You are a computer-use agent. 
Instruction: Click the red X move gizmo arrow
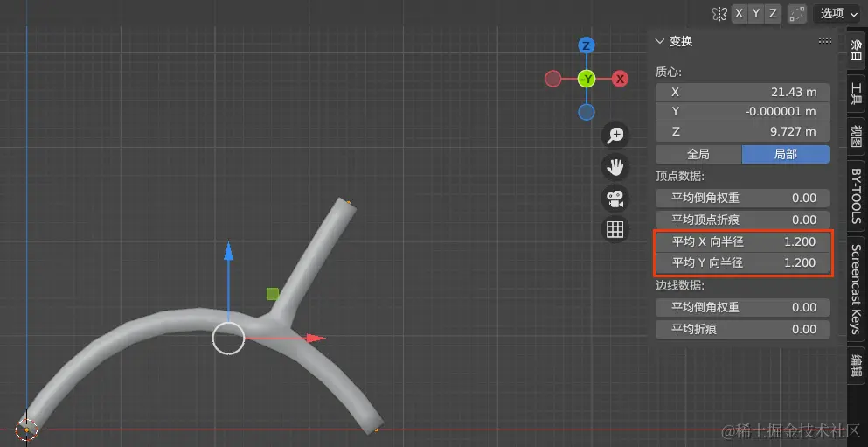click(316, 338)
